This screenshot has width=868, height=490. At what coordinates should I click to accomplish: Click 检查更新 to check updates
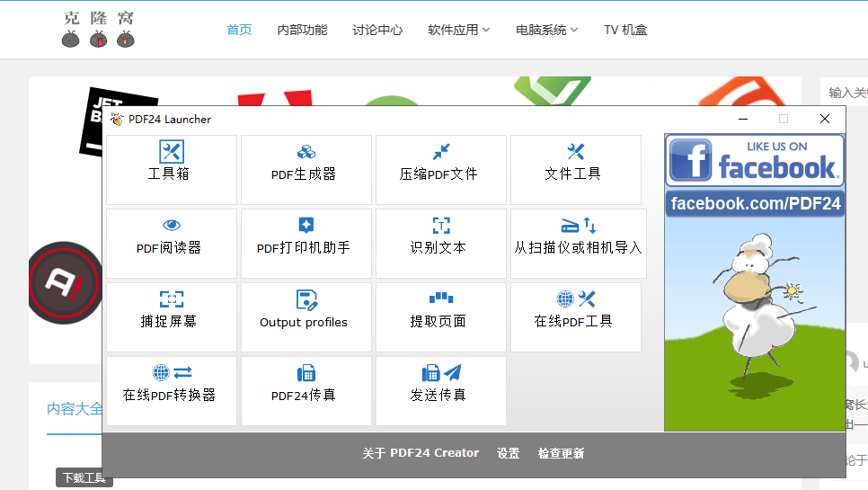(562, 453)
